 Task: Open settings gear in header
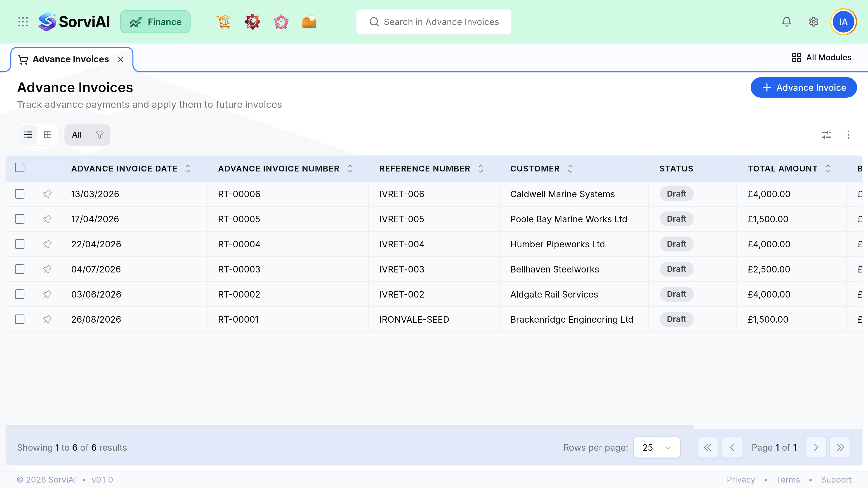[x=814, y=22]
